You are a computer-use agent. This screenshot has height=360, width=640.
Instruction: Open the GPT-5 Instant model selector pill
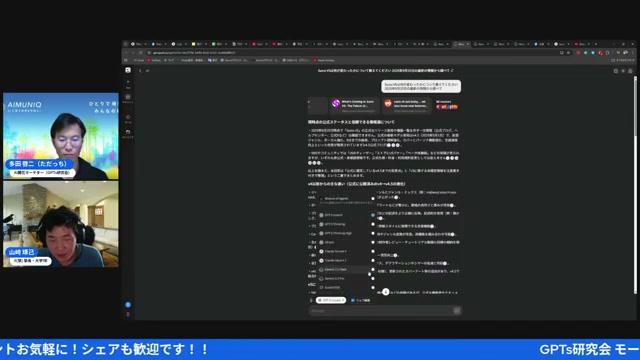click(x=331, y=300)
